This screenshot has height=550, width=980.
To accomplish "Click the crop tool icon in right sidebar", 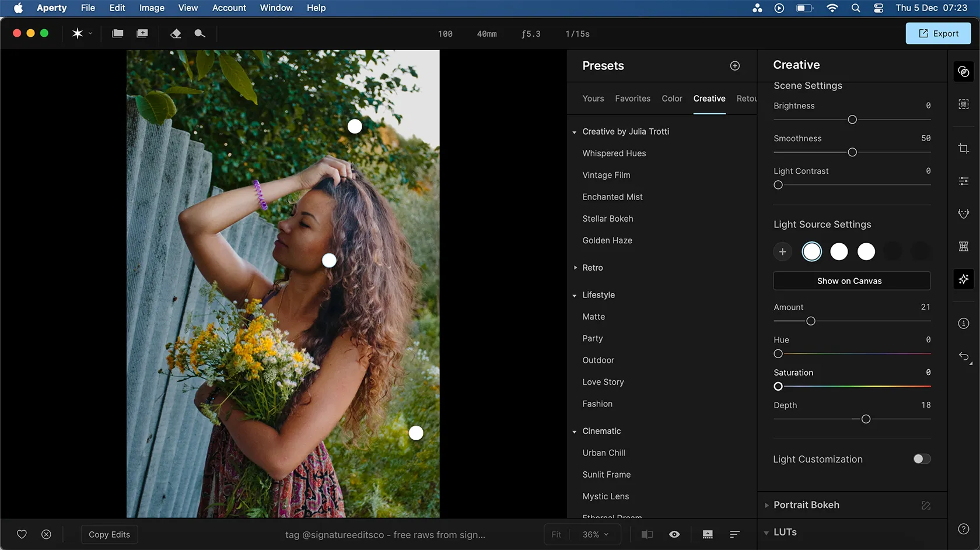I will [x=963, y=149].
